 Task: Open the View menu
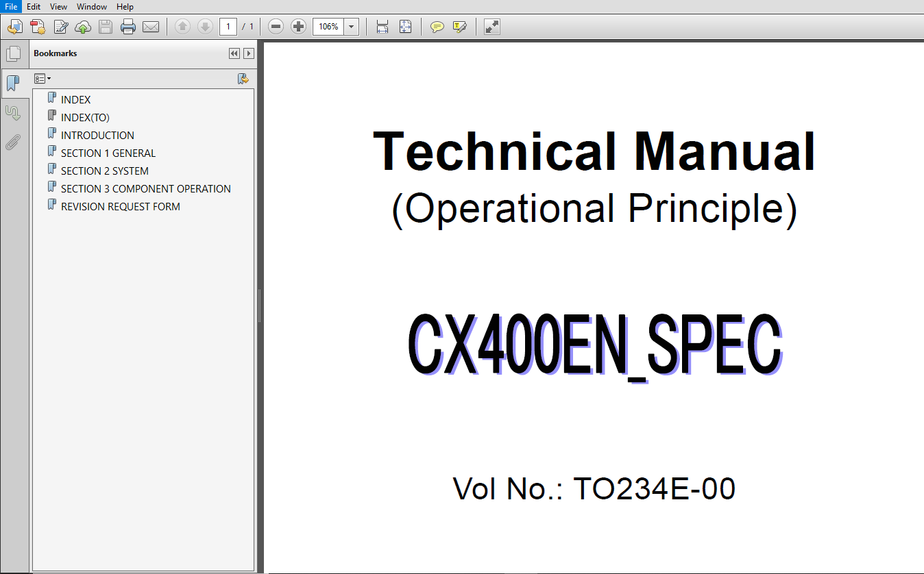[58, 6]
